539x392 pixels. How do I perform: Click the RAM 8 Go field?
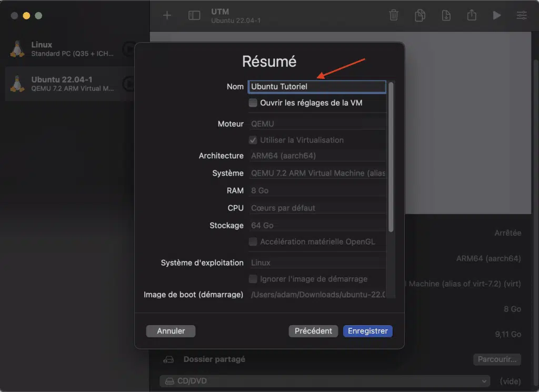coord(317,190)
